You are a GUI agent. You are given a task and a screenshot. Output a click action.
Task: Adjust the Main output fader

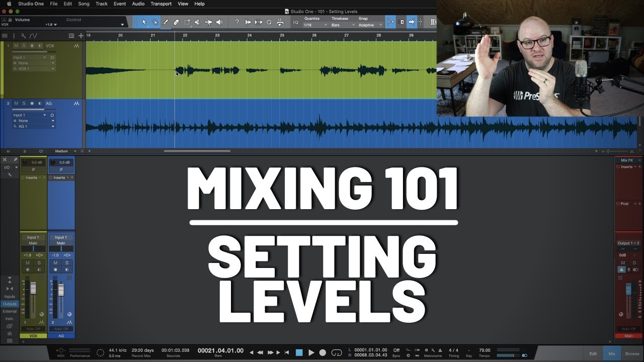click(x=628, y=289)
